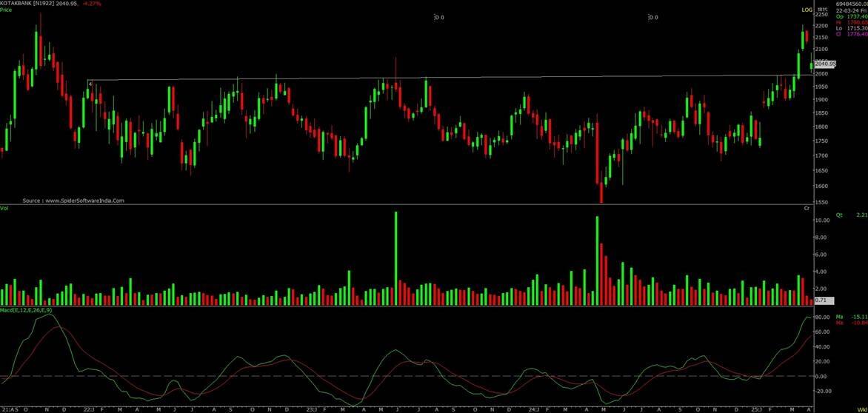The height and width of the screenshot is (413, 868).
Task: Open the Macd(E,12,E,26,E,9) indicator label
Action: coord(26,309)
